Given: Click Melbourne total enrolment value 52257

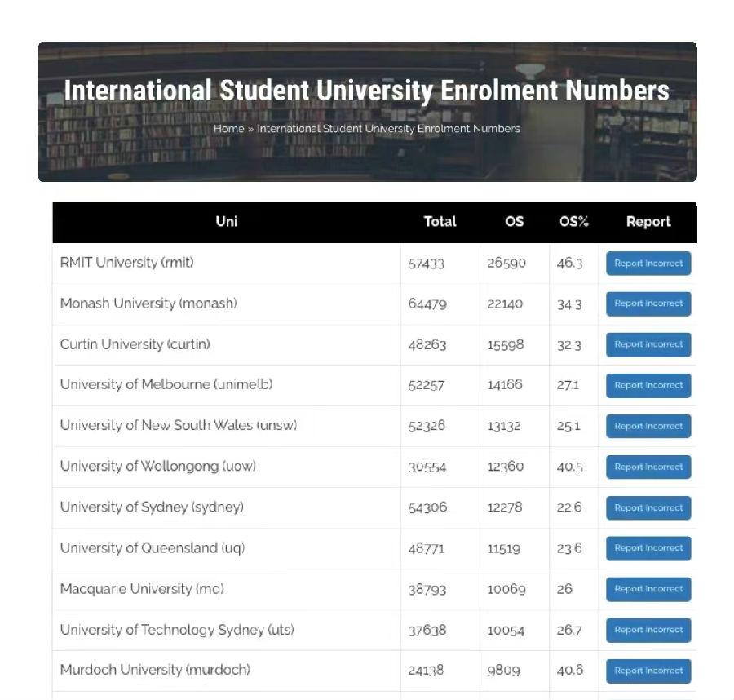Looking at the screenshot, I should point(427,385).
